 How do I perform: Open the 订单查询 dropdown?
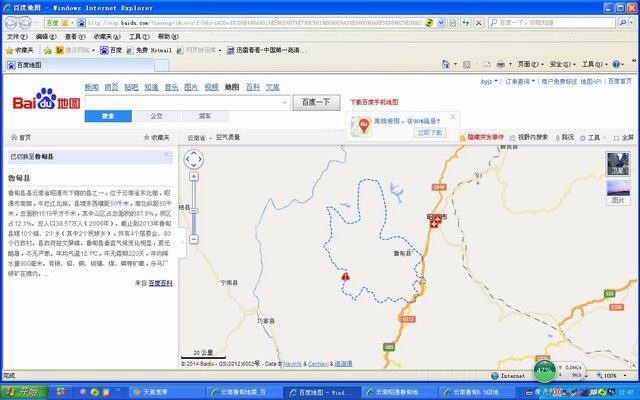[520, 82]
